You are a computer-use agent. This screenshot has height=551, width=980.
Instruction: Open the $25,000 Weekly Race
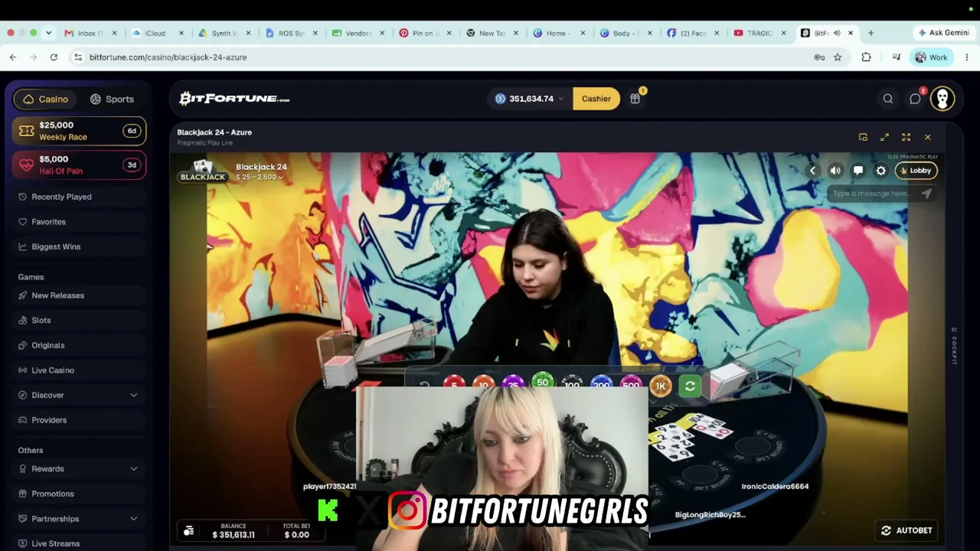coord(79,131)
